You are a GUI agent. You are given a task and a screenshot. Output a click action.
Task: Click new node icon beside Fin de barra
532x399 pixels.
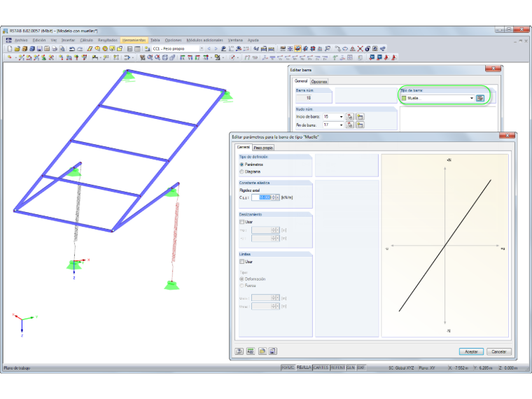click(360, 125)
